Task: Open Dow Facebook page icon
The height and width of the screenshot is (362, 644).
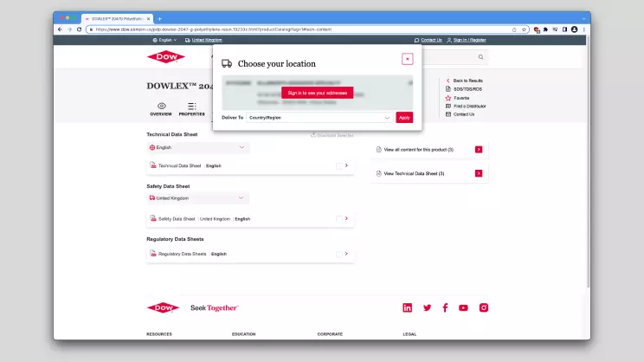Action: 445,307
